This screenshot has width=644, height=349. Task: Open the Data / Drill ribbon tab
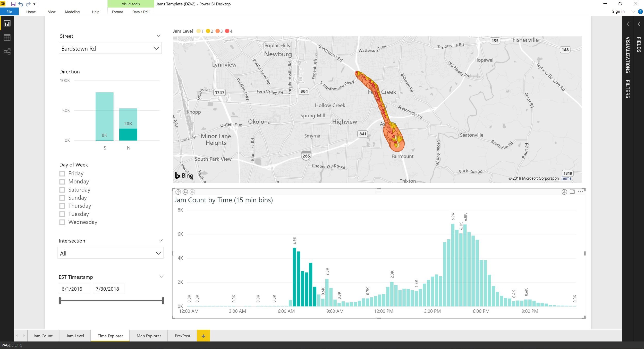(141, 12)
